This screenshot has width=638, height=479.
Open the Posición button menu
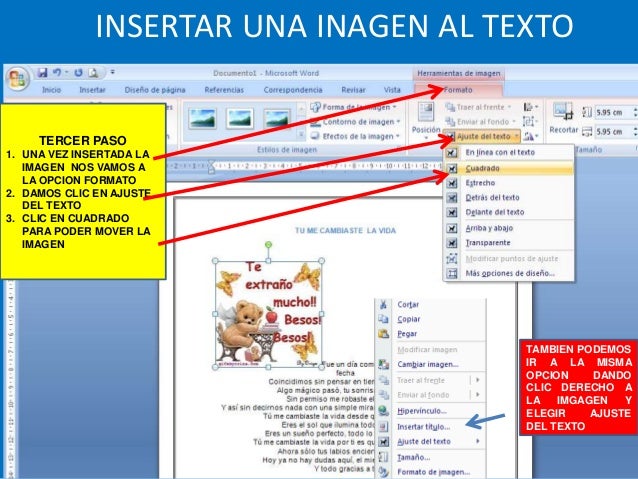426,120
